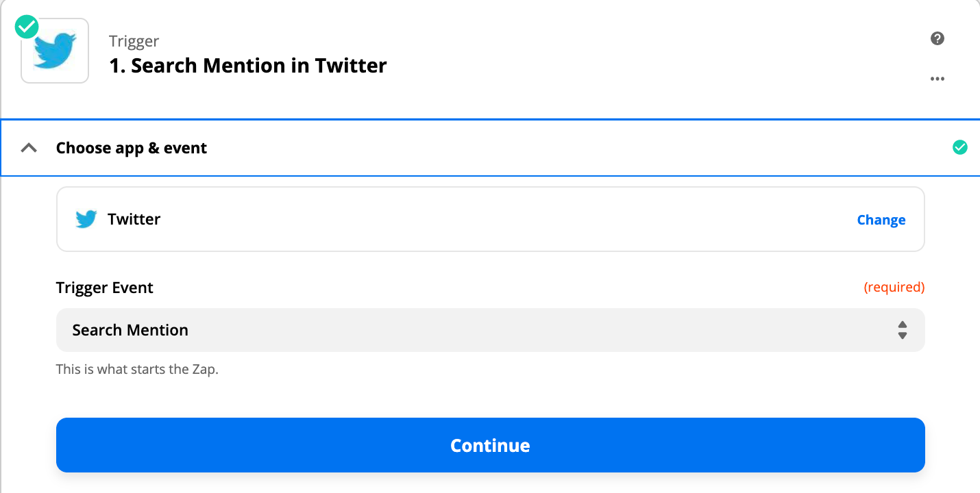The height and width of the screenshot is (493, 980).
Task: Click the This is what starts the Zap hint
Action: click(x=137, y=370)
